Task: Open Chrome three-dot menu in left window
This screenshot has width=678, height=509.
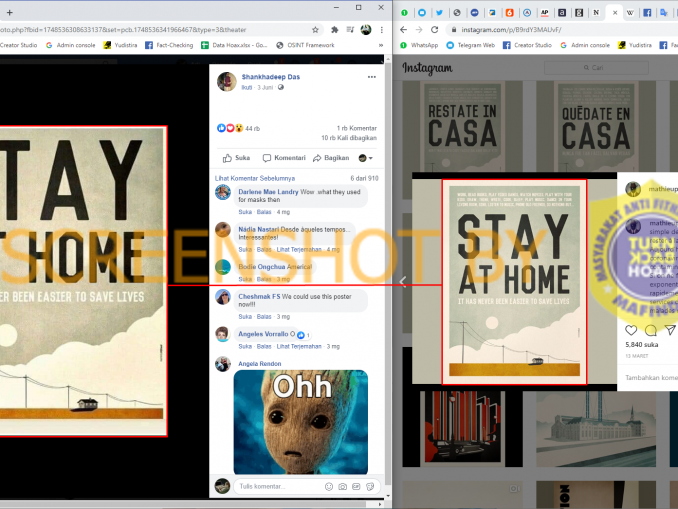Action: coord(381,30)
